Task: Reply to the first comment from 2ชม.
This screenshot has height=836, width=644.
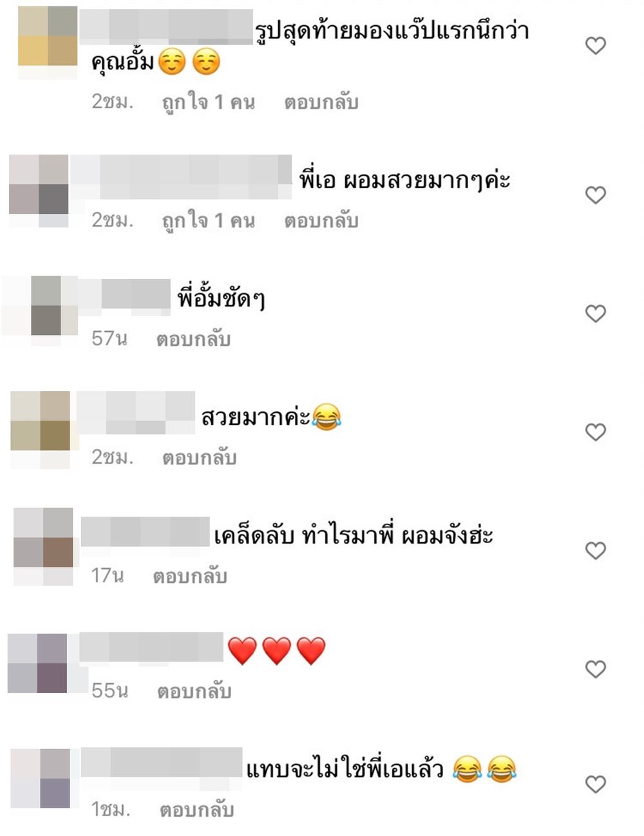Action: [321, 102]
